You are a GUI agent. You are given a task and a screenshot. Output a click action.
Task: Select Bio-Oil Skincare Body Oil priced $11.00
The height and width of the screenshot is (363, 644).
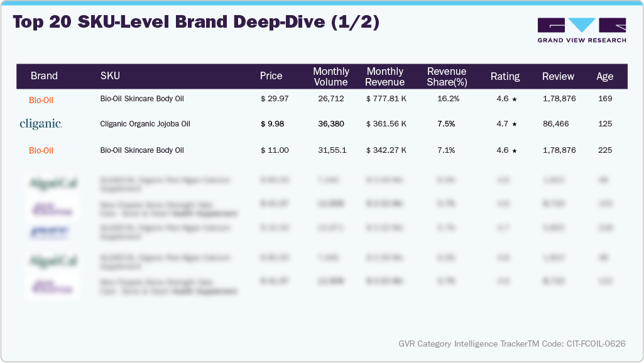142,150
